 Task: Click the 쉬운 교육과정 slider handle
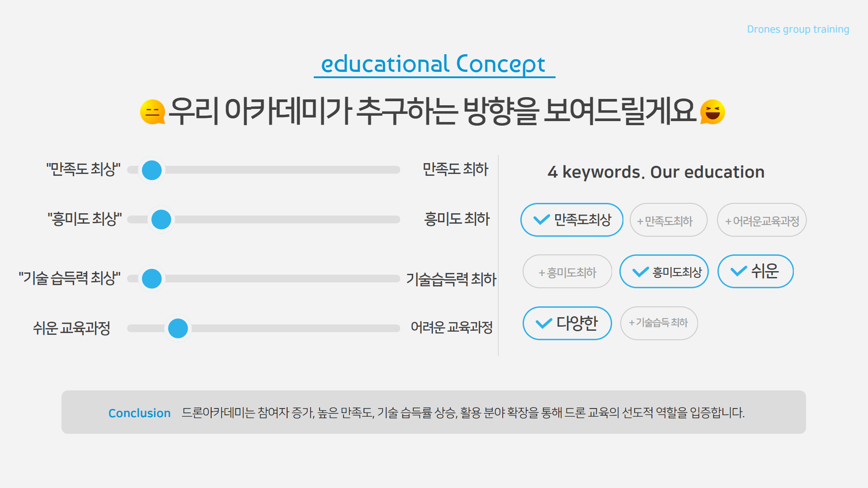click(x=178, y=328)
